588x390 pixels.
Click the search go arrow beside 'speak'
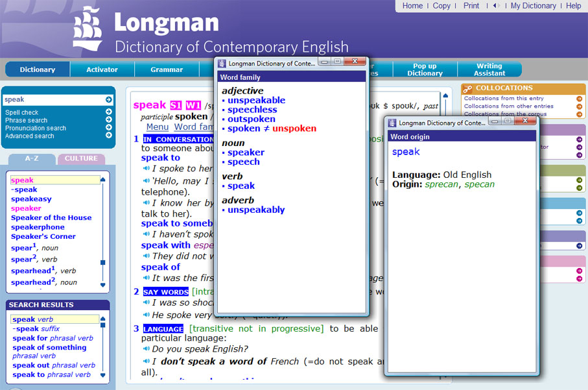tap(108, 100)
